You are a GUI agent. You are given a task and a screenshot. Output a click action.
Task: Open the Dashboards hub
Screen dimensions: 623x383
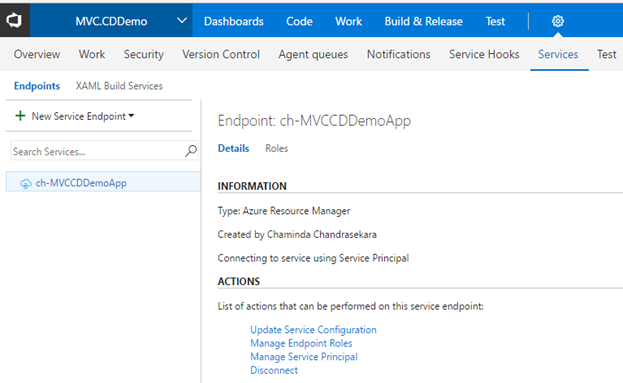coord(234,21)
